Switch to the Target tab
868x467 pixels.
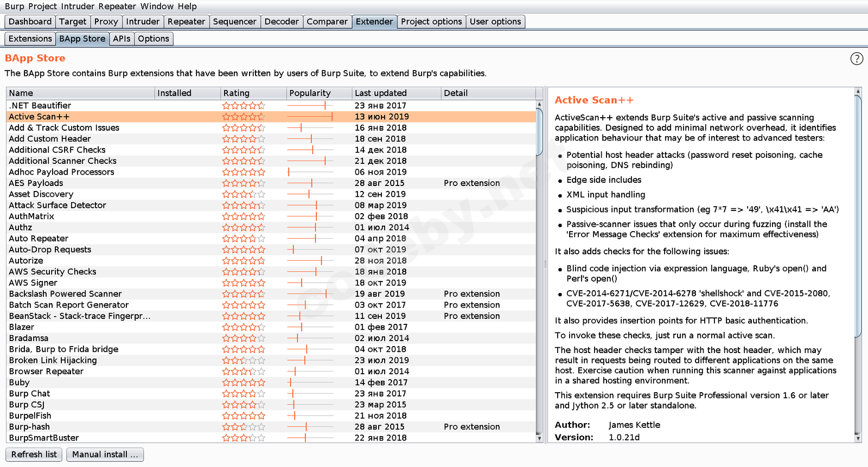point(73,22)
